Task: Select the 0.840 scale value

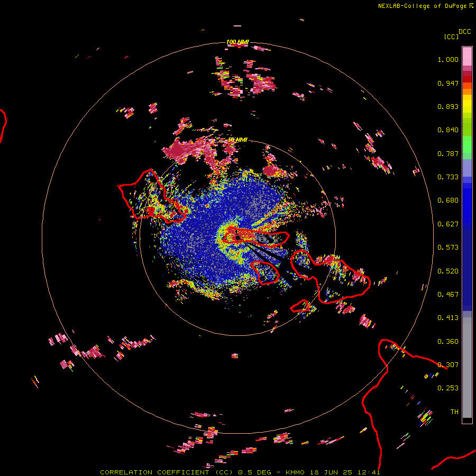Action: point(448,130)
